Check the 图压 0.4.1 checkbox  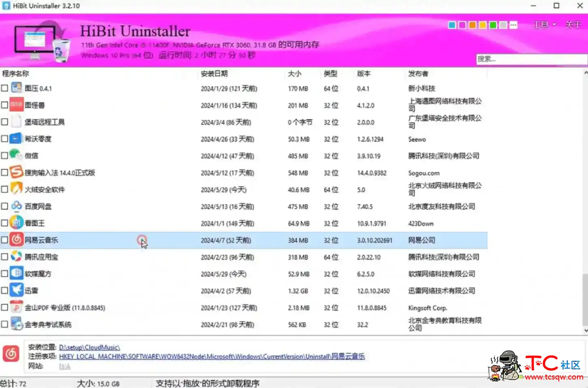coord(4,87)
